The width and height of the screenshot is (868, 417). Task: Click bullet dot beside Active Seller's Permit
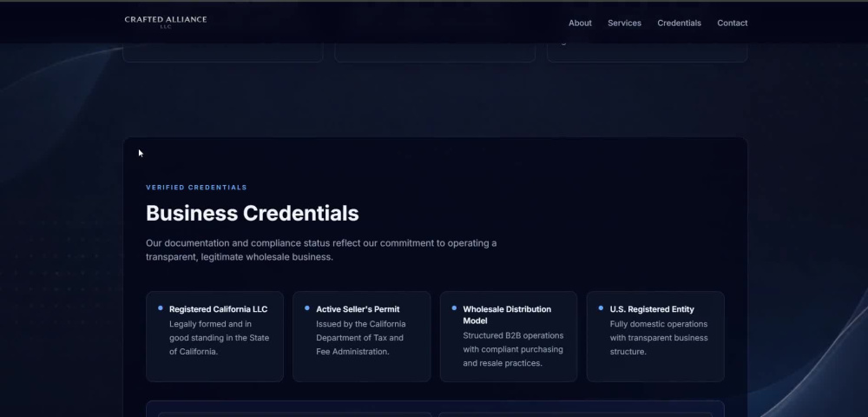pyautogui.click(x=307, y=308)
